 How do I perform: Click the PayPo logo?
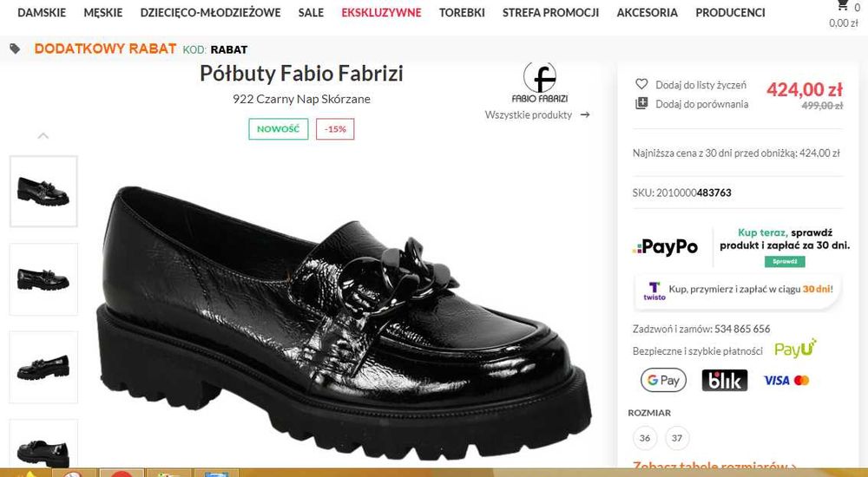(666, 247)
